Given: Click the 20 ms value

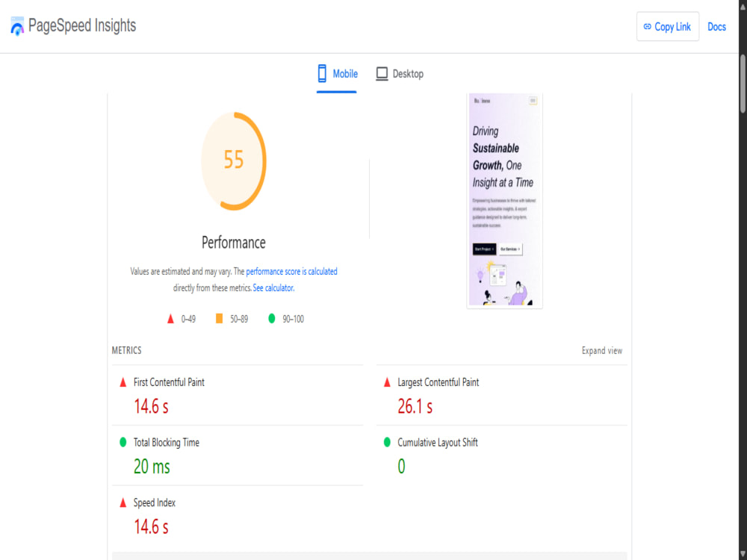Looking at the screenshot, I should (x=152, y=467).
